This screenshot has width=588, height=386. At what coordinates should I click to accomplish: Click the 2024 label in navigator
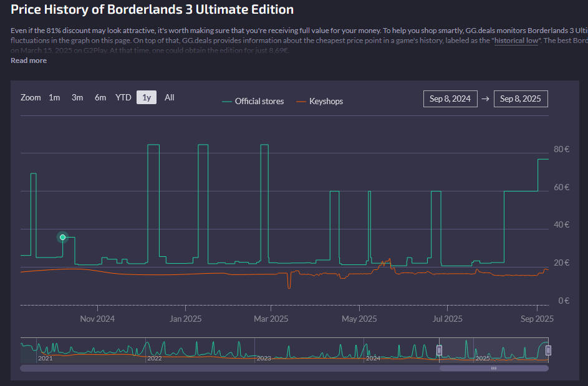point(373,358)
